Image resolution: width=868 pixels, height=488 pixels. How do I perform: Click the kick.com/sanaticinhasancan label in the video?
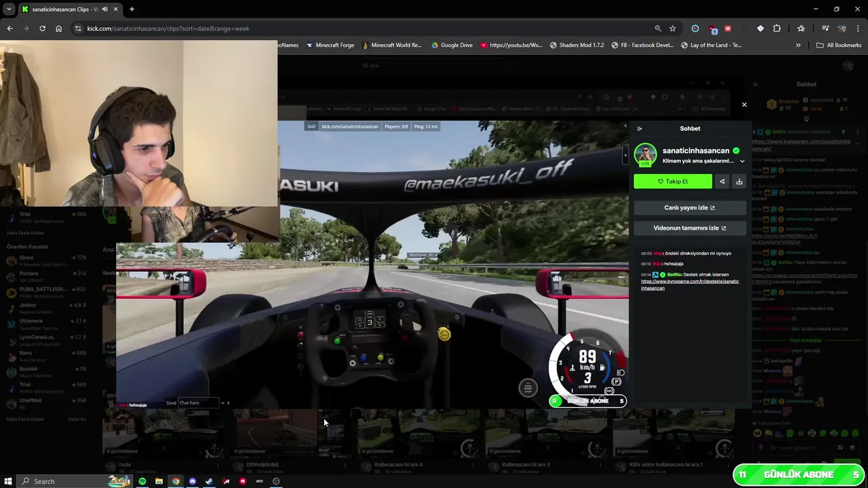point(350,127)
